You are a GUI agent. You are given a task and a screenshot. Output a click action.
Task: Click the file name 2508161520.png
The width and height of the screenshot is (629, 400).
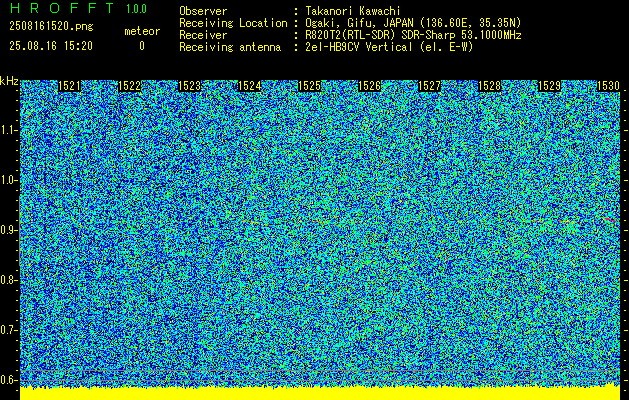pyautogui.click(x=51, y=26)
